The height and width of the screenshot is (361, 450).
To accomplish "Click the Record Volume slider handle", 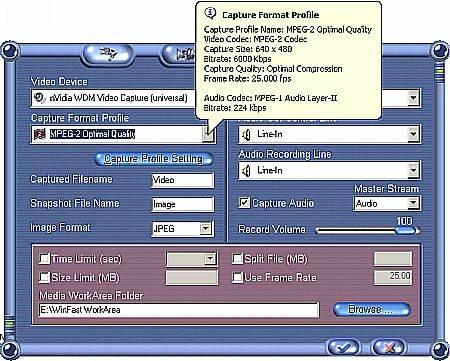I will point(405,230).
